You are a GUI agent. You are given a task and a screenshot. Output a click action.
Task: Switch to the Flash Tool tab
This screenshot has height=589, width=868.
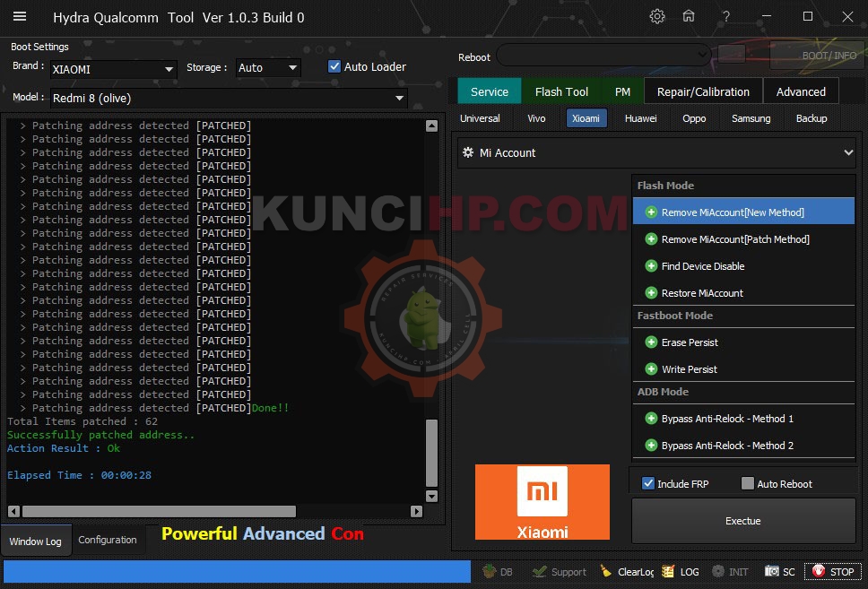click(561, 91)
